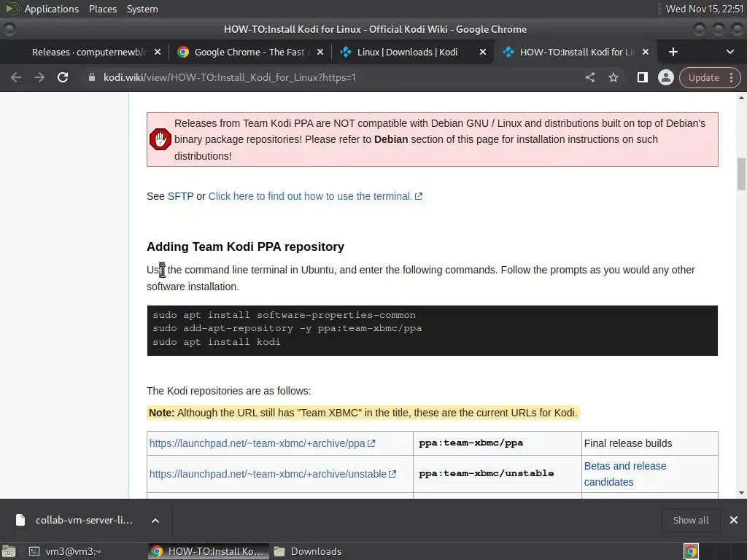Switch to Releases computernewb tab
Screen dimensions: 747x560
coord(88,52)
